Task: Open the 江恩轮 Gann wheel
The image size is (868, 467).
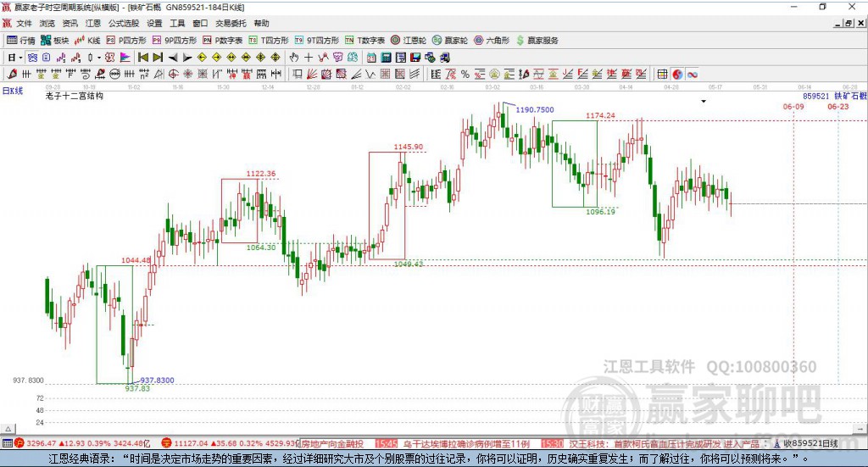Action: [409, 40]
